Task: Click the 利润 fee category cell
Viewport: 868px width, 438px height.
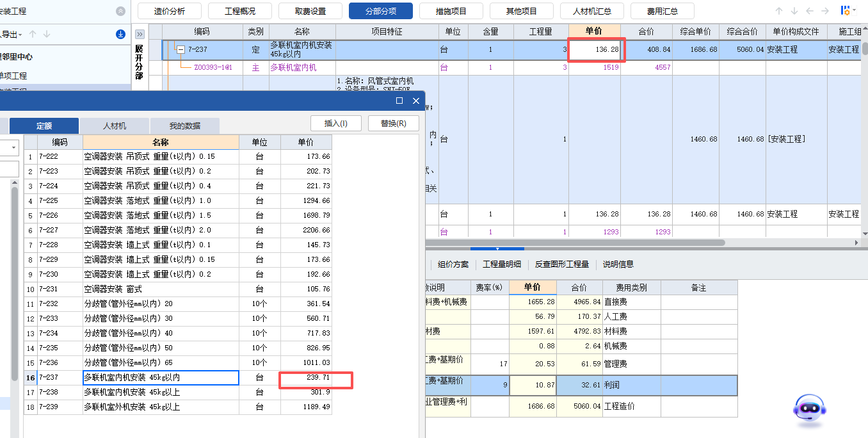Action: tap(632, 386)
